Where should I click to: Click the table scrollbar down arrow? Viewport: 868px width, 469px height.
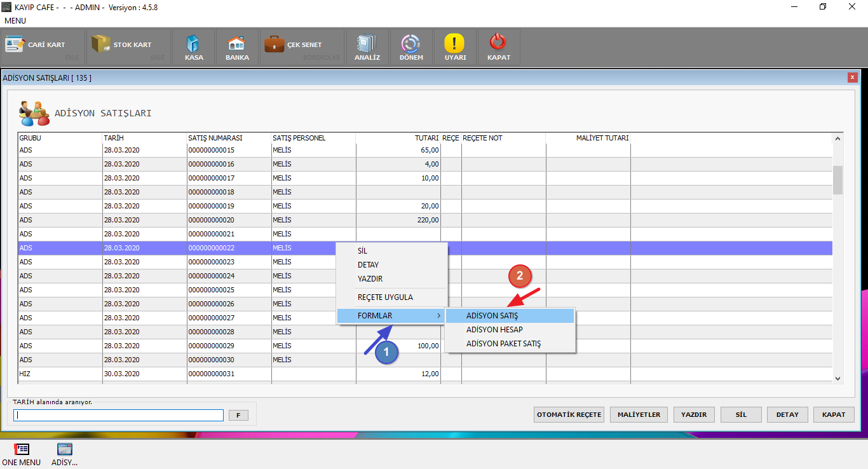(837, 378)
